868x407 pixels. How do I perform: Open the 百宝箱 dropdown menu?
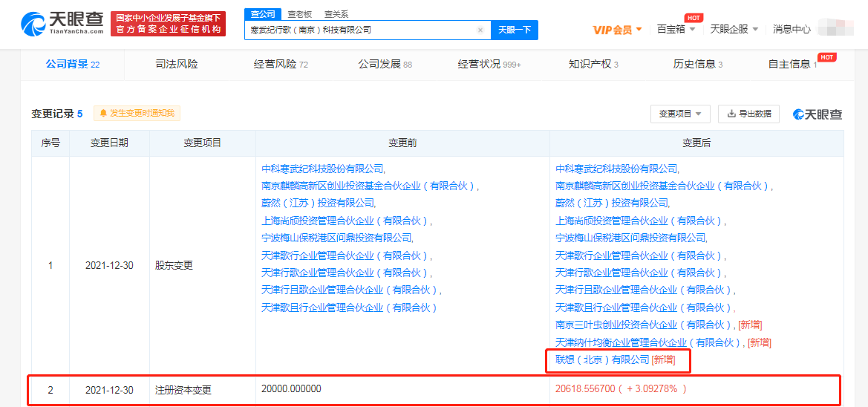(x=676, y=30)
